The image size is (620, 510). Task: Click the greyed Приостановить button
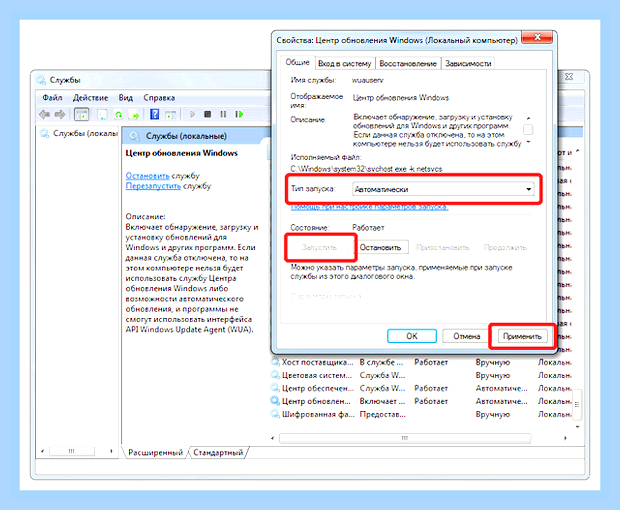(x=442, y=247)
